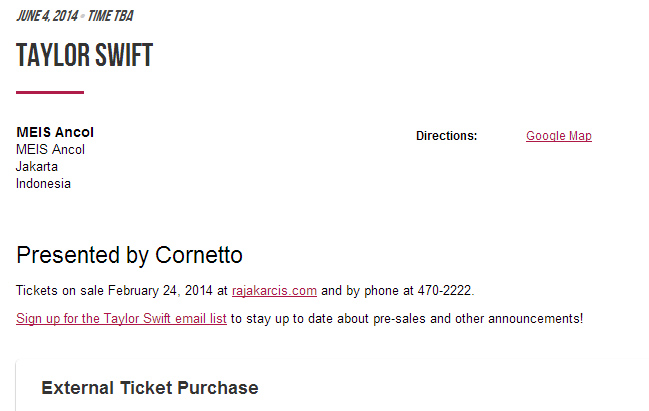Viewport: 649px width, 411px height.
Task: Click the External Ticket Purchase heading
Action: click(x=149, y=388)
